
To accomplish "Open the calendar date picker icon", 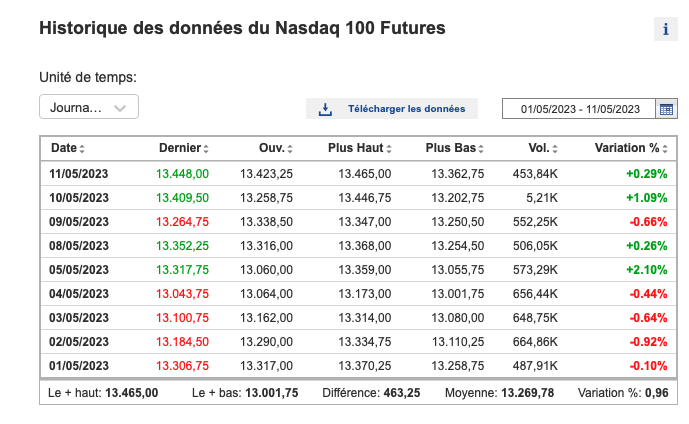I will [x=667, y=108].
